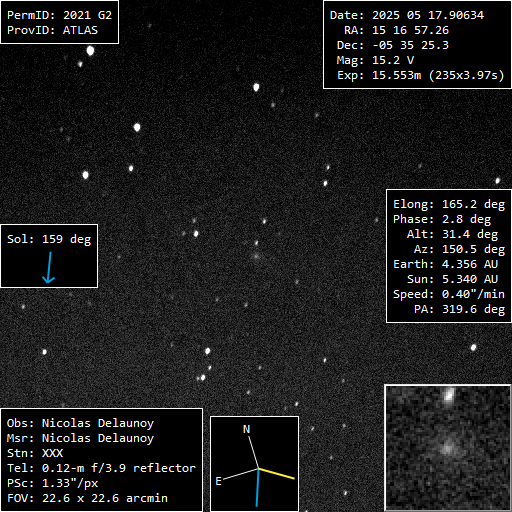Click the zoomed comet inset thumbnail
Image resolution: width=512 pixels, height=512 pixels.
[x=448, y=448]
